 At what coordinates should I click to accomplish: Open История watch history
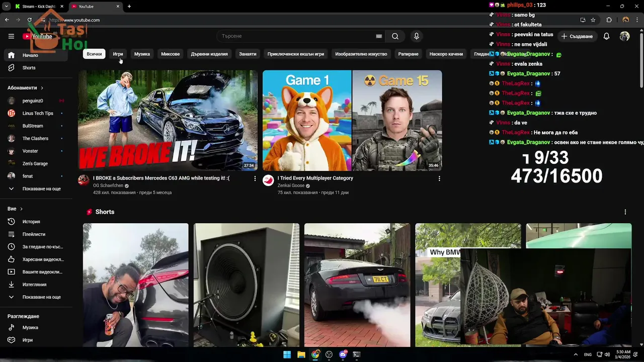(35, 222)
